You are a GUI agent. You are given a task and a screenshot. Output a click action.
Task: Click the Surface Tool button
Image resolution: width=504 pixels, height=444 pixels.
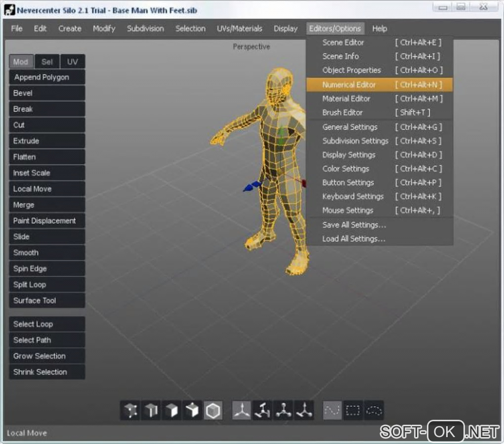(x=47, y=301)
